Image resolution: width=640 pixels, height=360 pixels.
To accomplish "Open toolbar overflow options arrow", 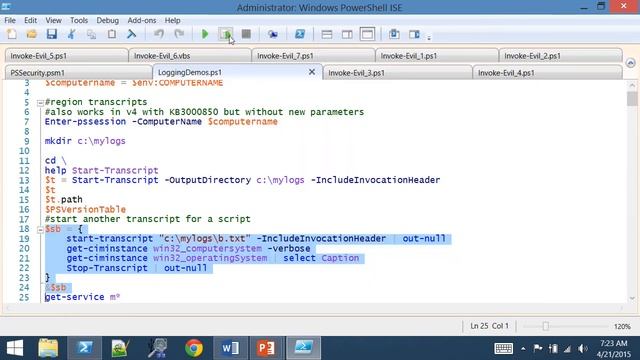I will click(x=429, y=38).
